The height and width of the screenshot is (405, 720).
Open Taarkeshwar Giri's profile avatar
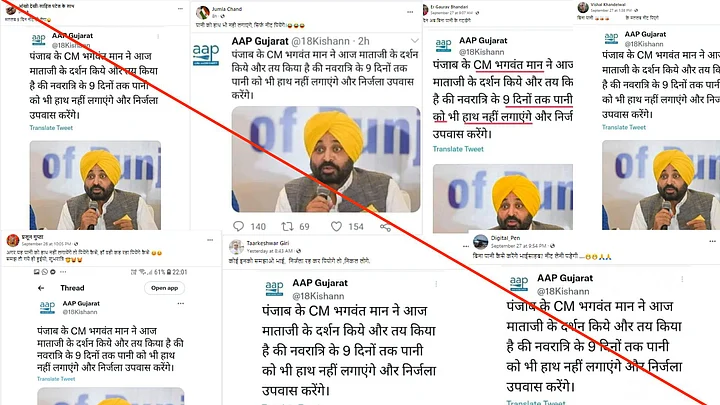click(x=236, y=247)
